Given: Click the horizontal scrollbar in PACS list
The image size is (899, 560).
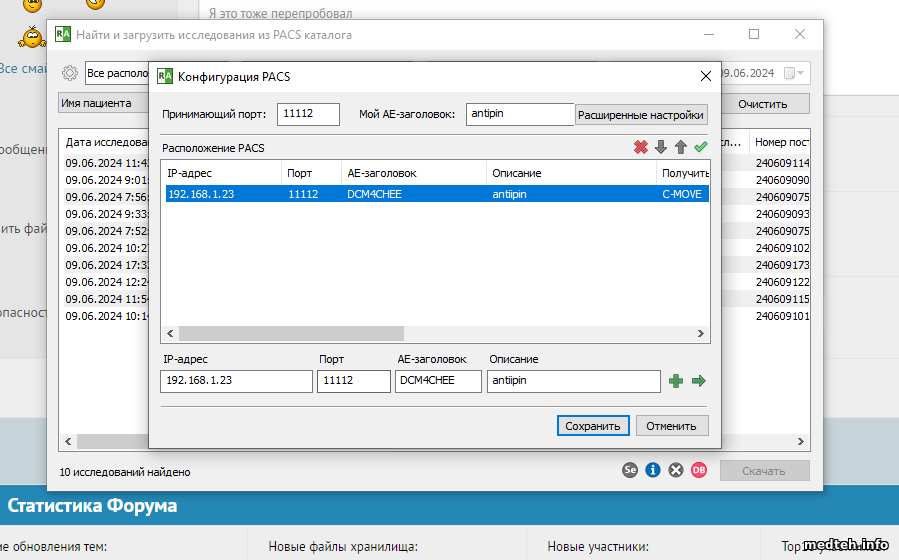Looking at the screenshot, I should pos(290,333).
